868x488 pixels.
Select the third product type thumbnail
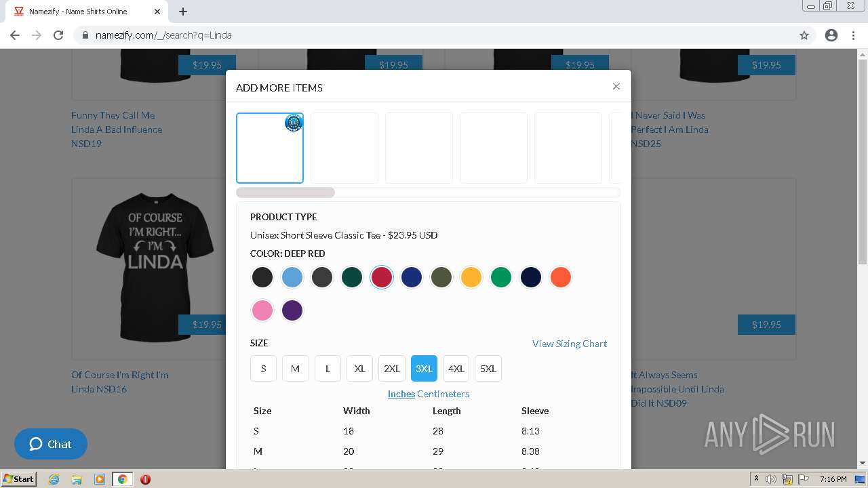[419, 148]
